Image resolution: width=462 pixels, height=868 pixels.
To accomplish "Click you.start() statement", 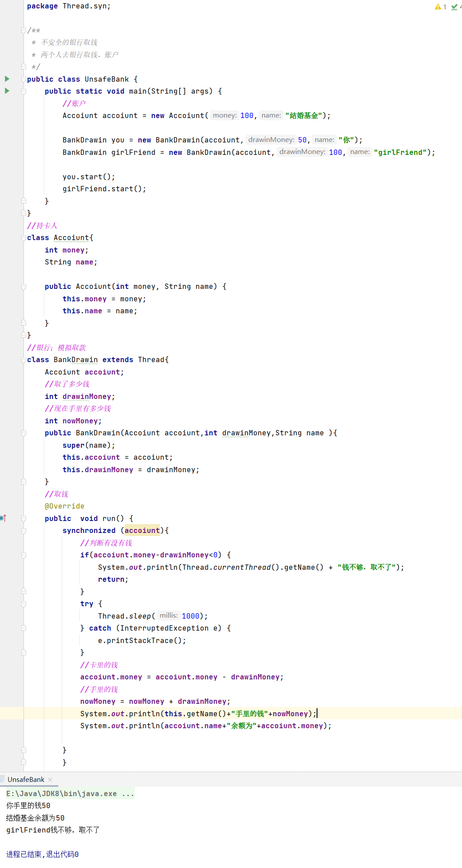I will pos(89,177).
